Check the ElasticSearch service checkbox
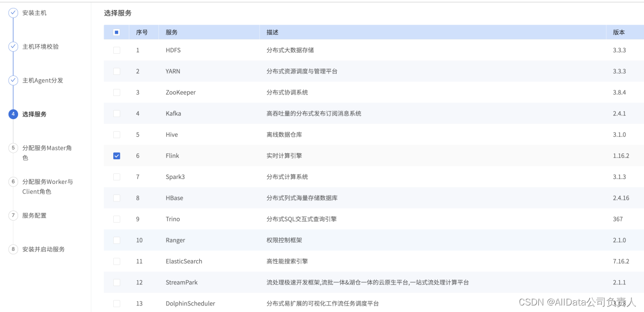This screenshot has width=644, height=312. (x=117, y=261)
